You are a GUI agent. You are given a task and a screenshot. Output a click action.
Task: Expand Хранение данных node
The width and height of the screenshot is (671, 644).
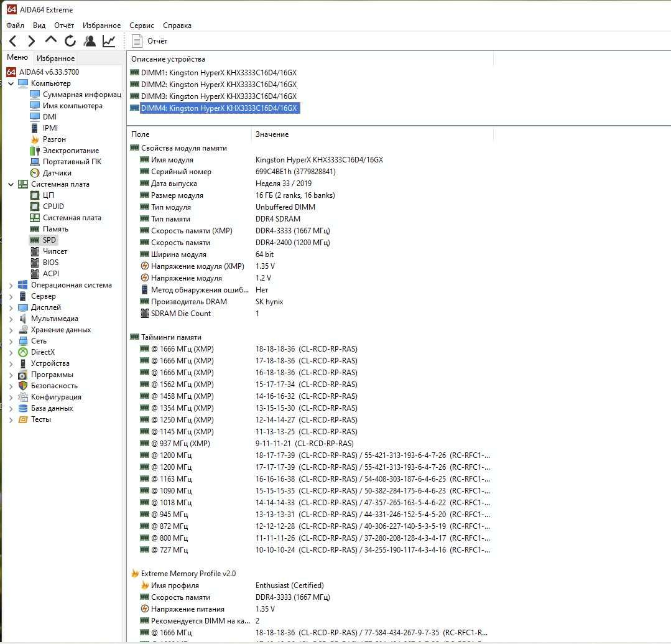pyautogui.click(x=11, y=330)
